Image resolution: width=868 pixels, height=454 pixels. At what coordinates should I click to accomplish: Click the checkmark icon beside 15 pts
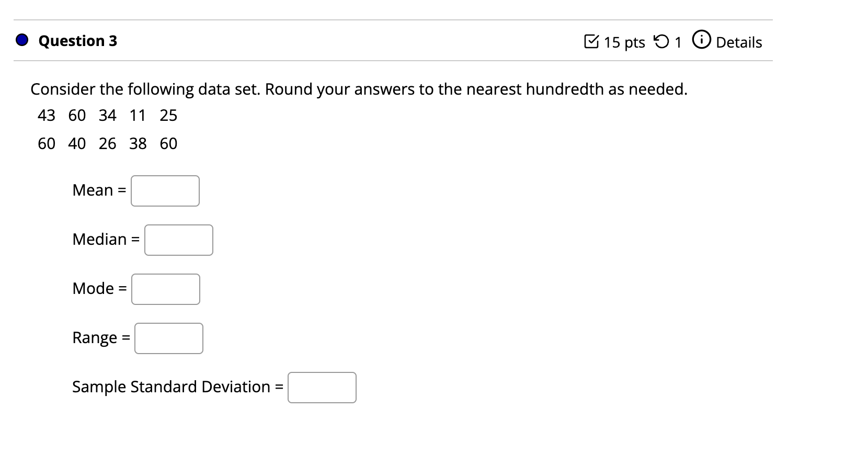[x=591, y=41]
